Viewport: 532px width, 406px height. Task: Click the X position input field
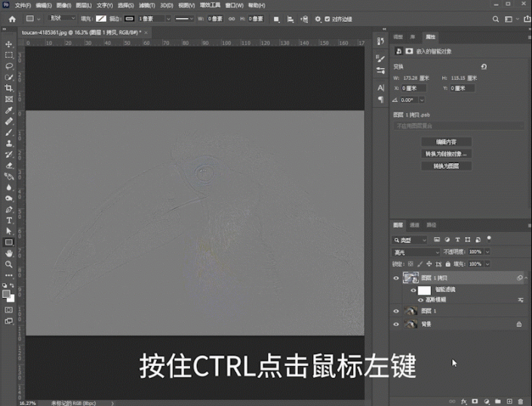[x=414, y=88]
